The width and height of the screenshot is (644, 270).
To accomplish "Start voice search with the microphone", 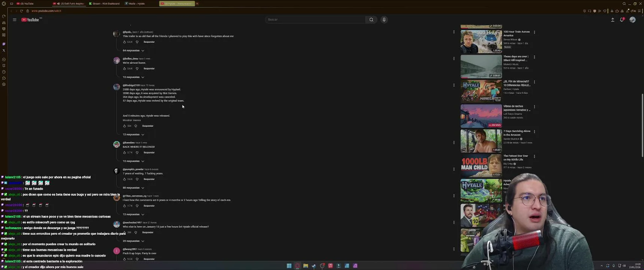I will (384, 19).
